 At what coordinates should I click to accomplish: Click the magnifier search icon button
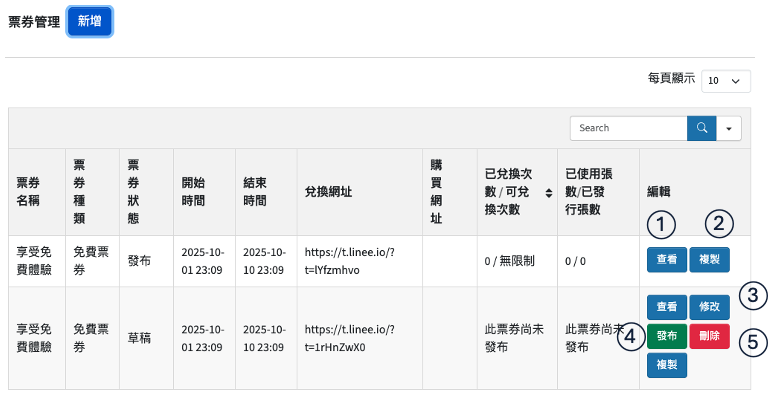coord(702,128)
